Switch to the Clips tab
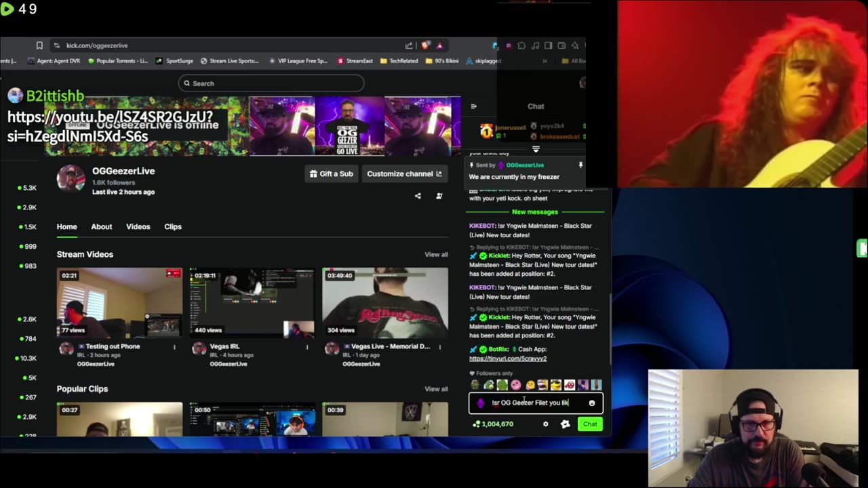Screen dimensions: 868x488 click(173, 226)
